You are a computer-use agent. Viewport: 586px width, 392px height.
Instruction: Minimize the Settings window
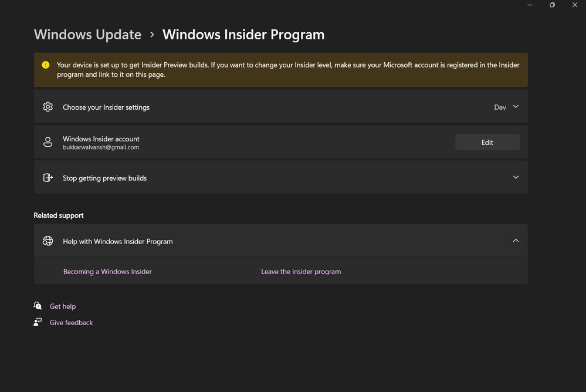(x=530, y=5)
